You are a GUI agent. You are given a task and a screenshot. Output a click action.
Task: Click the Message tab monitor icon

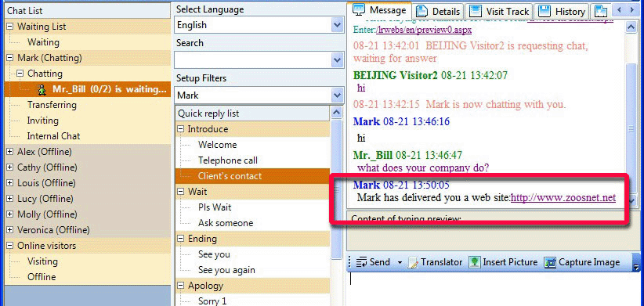tap(359, 9)
